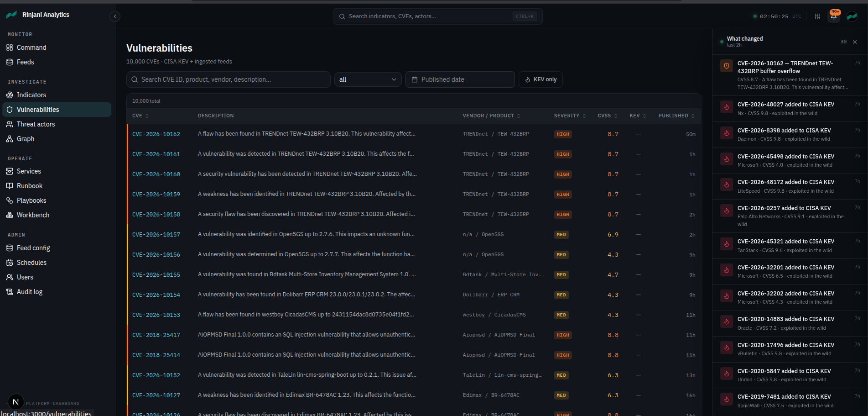Open the Graph view

click(x=57, y=139)
